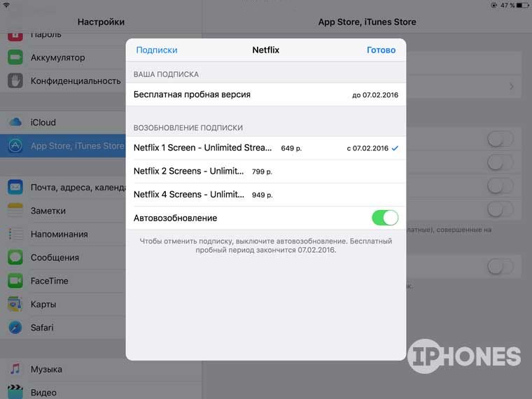Tap the с 07.02.2016 renewal date

pyautogui.click(x=367, y=148)
